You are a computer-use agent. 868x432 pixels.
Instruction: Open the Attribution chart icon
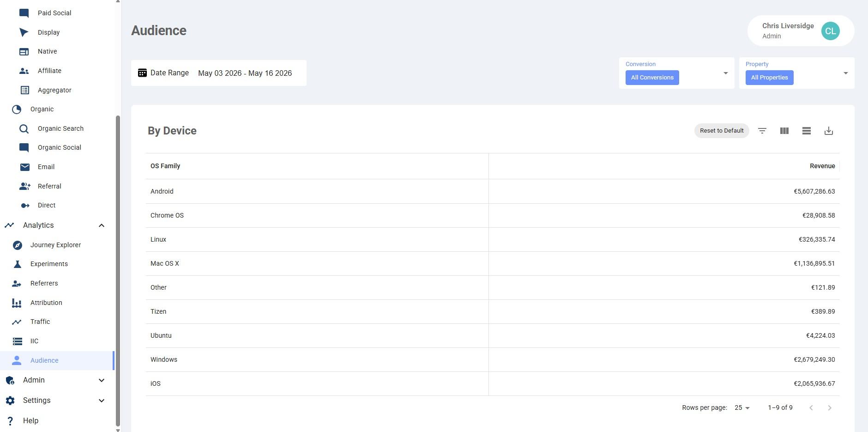click(17, 303)
